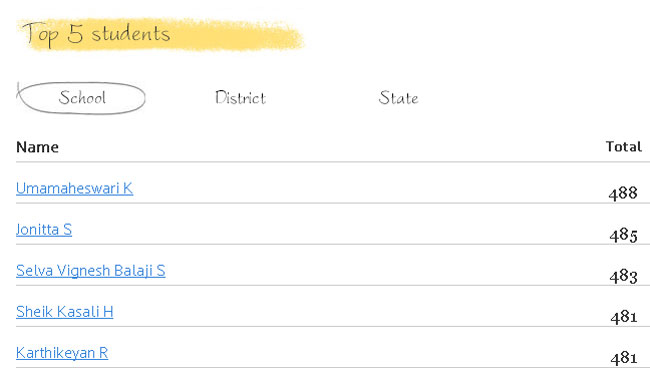Viewport: 650px width, 376px height.
Task: Select the 485 total score
Action: point(623,235)
